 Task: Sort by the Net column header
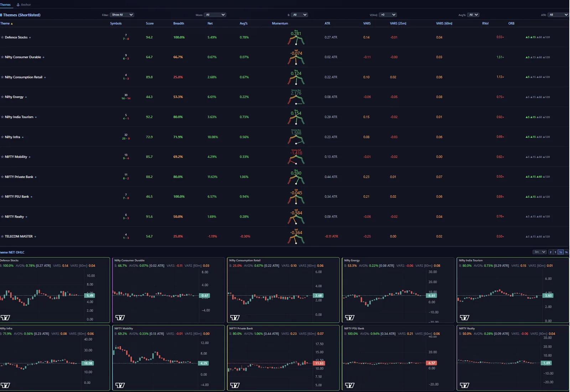[x=210, y=23]
